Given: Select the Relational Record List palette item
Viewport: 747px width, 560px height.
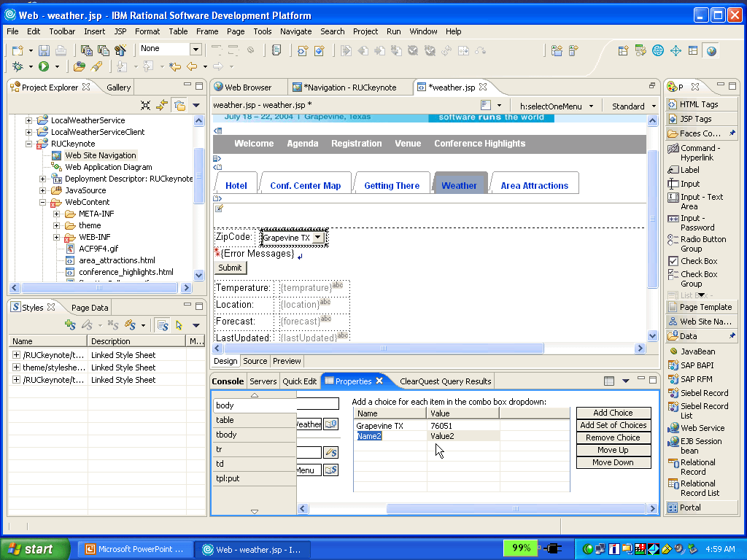Looking at the screenshot, I should [694, 488].
